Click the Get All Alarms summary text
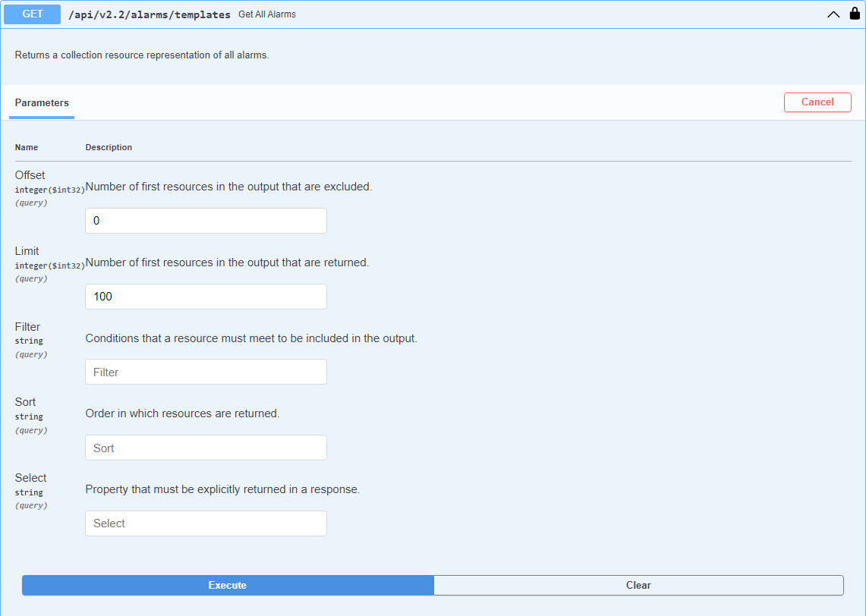Screen dimensions: 866x616 point(267,14)
